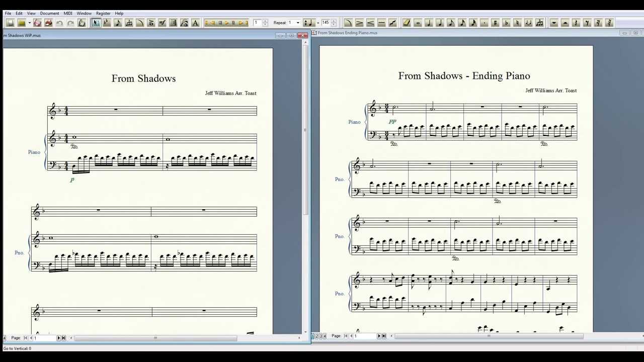This screenshot has height=362, width=644.
Task: Click layer 2 button in Ending Piano window
Action: pos(316,336)
